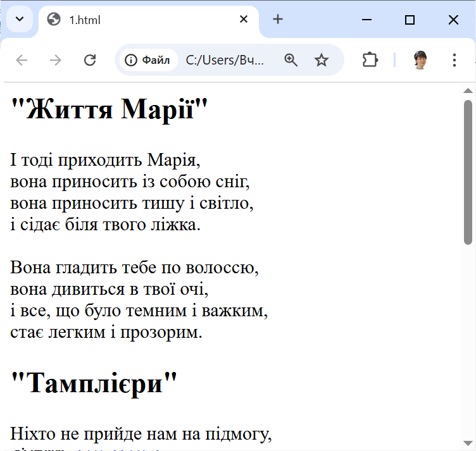Open the zoom magnifier control
The image size is (476, 451).
point(291,60)
